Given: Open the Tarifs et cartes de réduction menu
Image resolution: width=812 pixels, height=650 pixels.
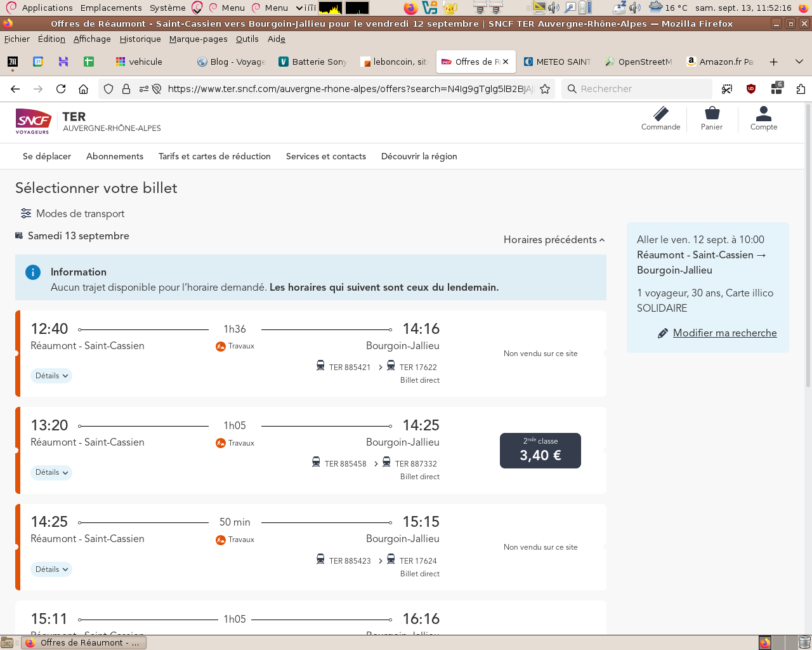Looking at the screenshot, I should point(214,156).
